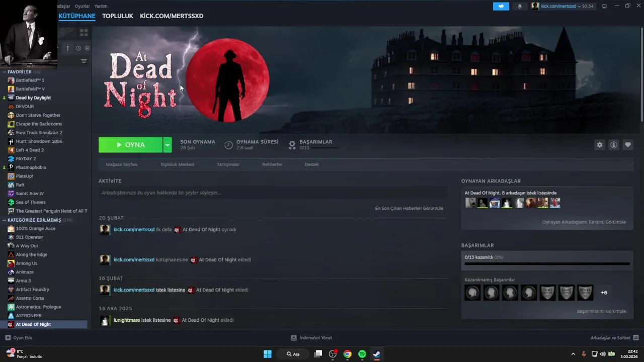This screenshot has height=362, width=644.
Task: Select Sea of Thieves in library
Action: (x=31, y=202)
